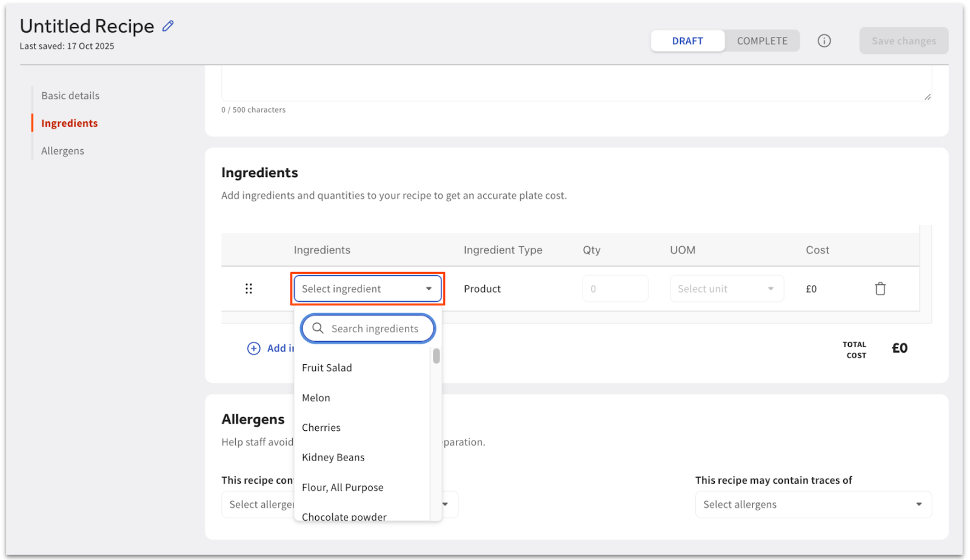Image resolution: width=970 pixels, height=560 pixels.
Task: Open the Select unit dropdown
Action: coord(726,289)
